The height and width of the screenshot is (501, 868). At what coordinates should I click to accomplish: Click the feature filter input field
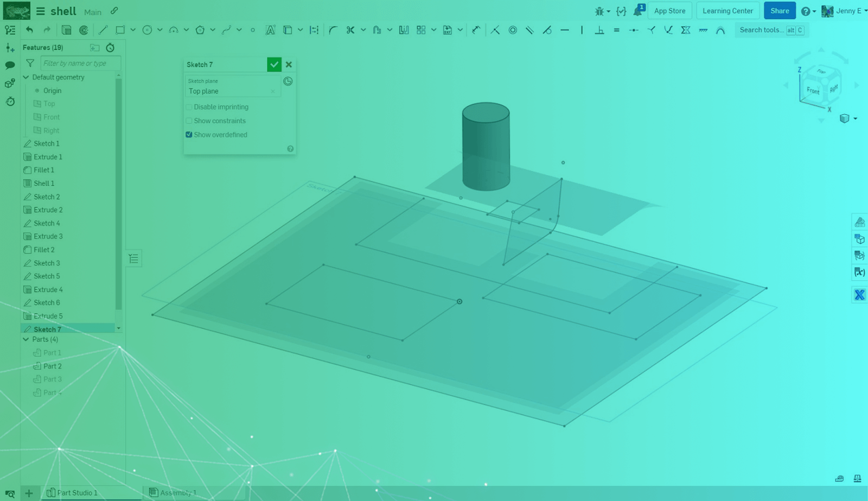tap(80, 64)
